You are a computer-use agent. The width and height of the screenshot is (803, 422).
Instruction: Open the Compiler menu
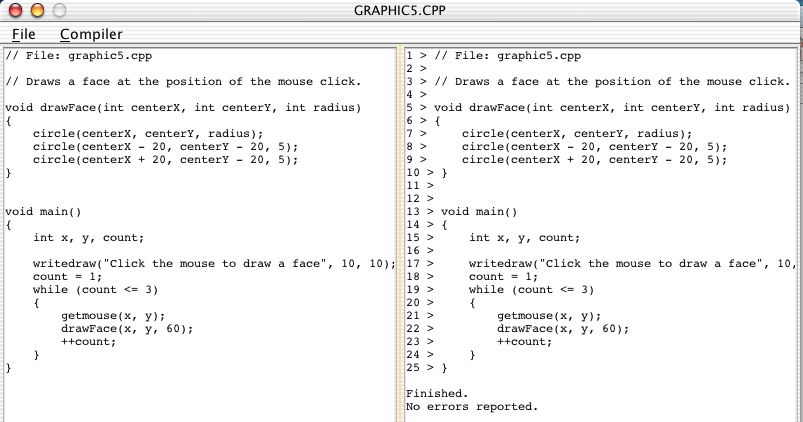click(x=91, y=34)
